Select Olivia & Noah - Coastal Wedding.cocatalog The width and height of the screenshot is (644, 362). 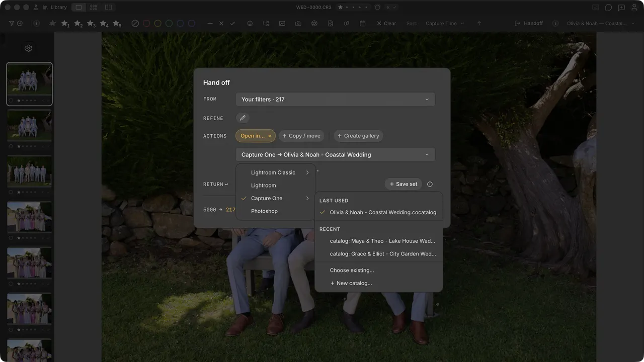[x=378, y=212]
